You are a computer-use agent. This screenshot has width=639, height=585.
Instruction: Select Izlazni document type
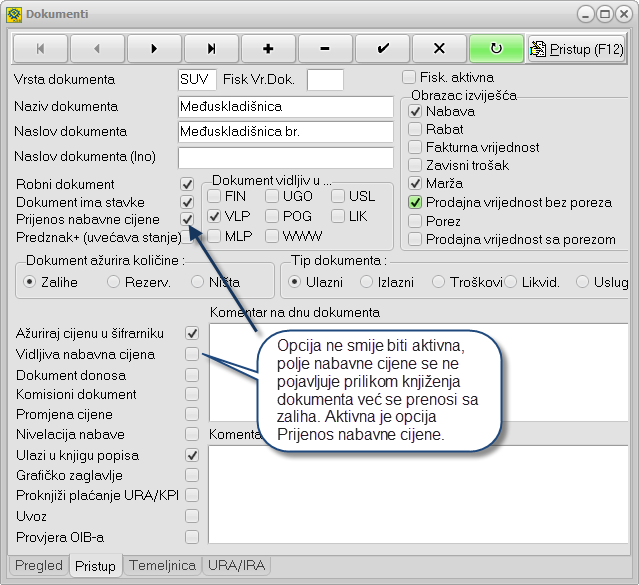[366, 282]
